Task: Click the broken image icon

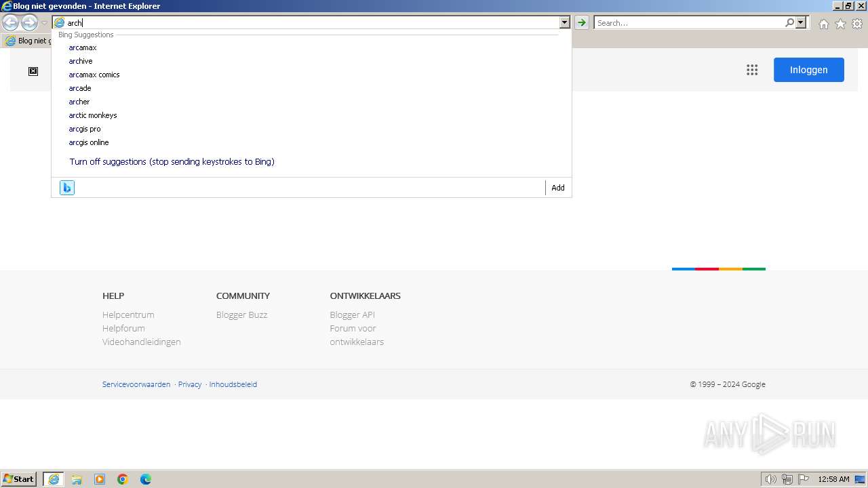Action: coord(33,71)
